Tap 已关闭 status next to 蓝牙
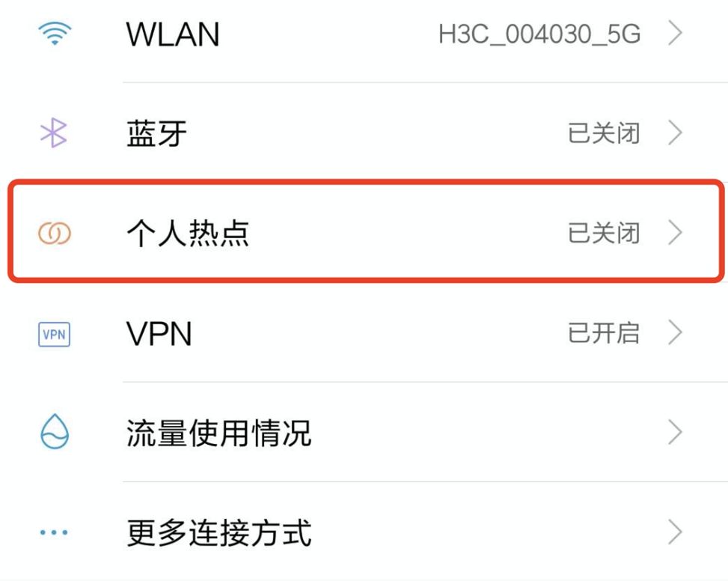This screenshot has width=728, height=581. point(604,133)
